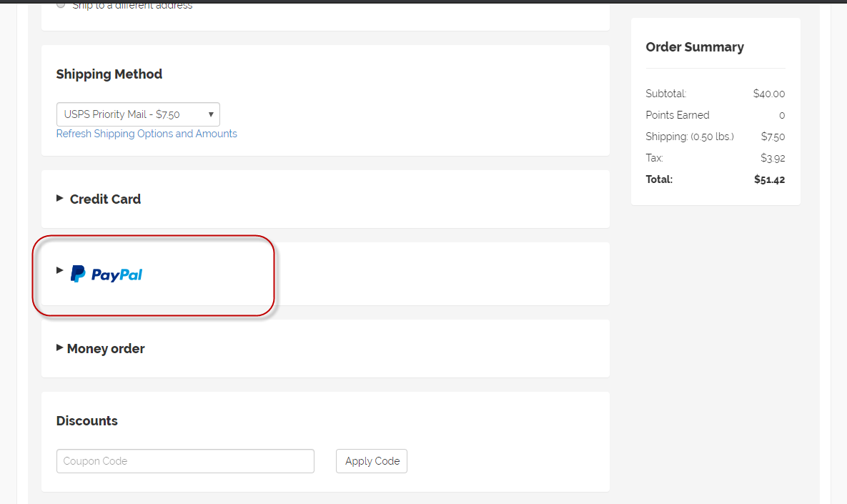Focus the Coupon Code input field
The height and width of the screenshot is (504, 847).
coord(185,461)
